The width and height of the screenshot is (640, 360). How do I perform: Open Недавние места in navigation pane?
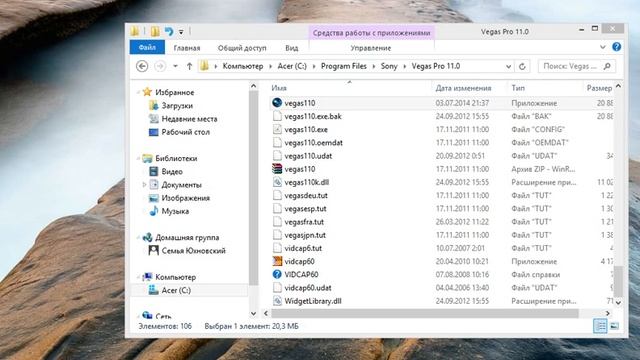(x=189, y=119)
